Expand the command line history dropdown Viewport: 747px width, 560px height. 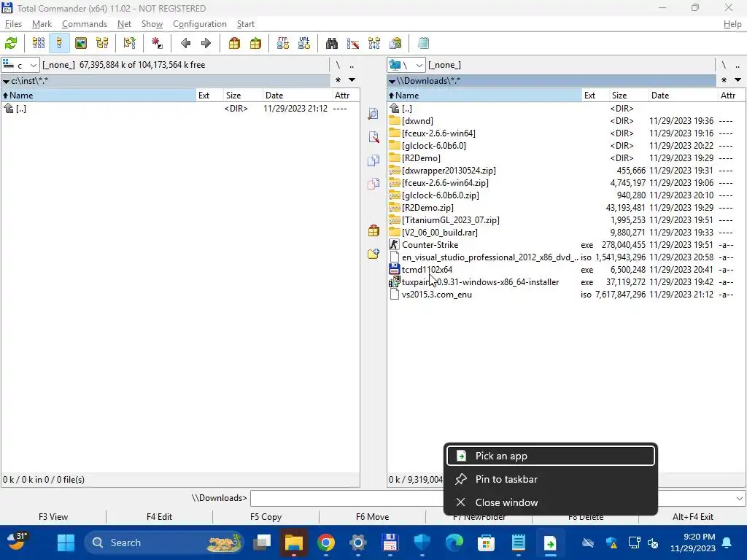coord(740,499)
